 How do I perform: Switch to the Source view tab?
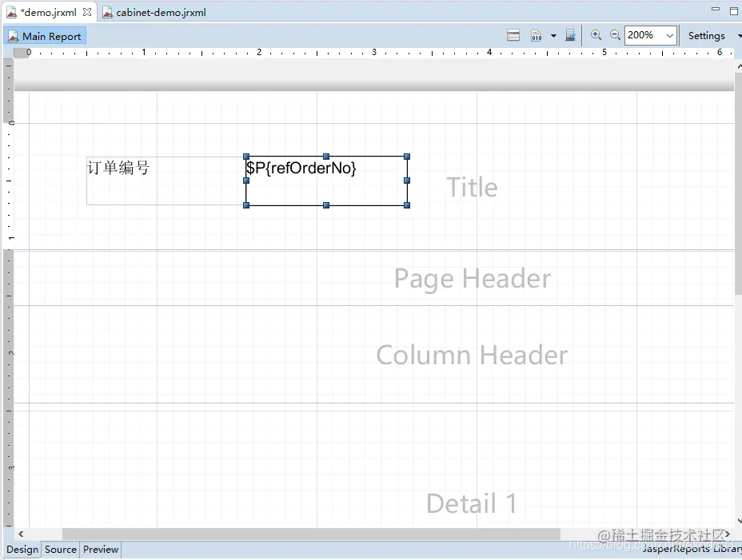coord(61,549)
